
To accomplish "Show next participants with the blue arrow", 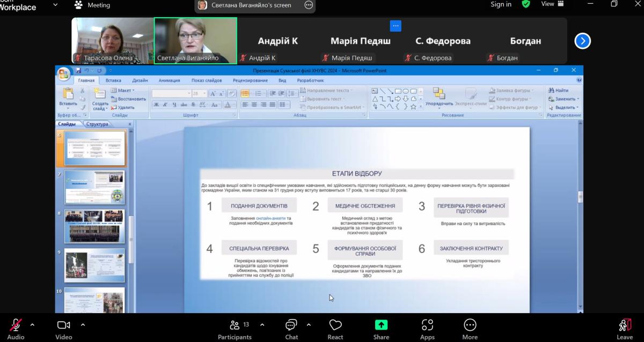I will [582, 41].
